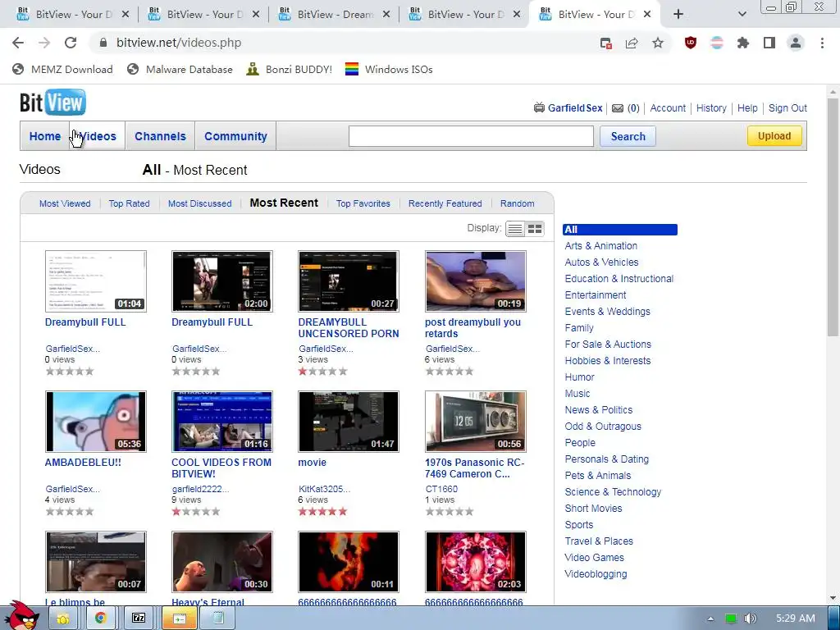840x630 pixels.
Task: Open the Malware Database bookmark
Action: pyautogui.click(x=180, y=69)
